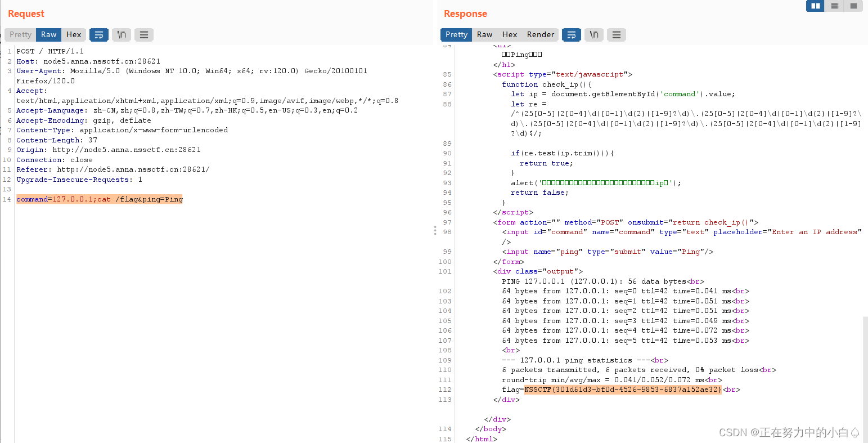Click the Referer header line
Image resolution: width=868 pixels, height=443 pixels.
(113, 169)
